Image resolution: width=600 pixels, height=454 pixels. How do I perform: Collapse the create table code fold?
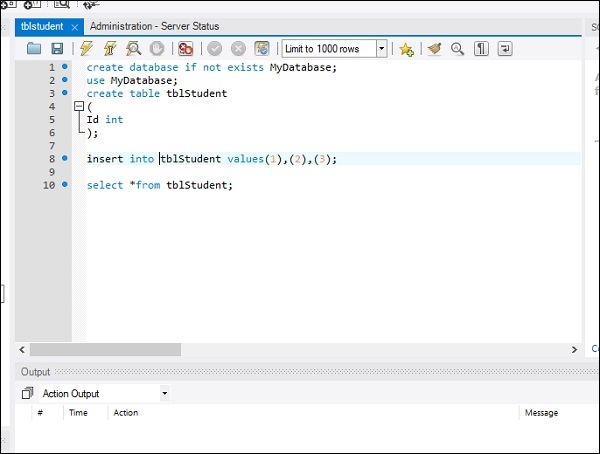[79, 106]
